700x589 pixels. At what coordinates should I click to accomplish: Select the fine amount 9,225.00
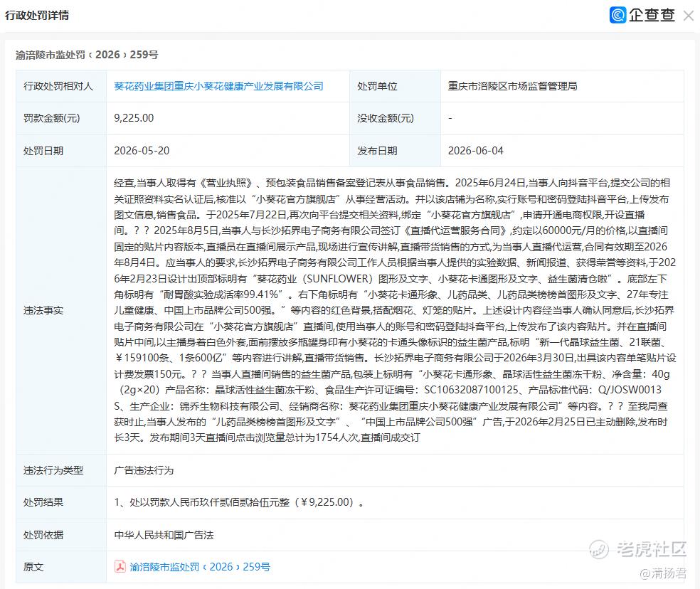[x=134, y=118]
